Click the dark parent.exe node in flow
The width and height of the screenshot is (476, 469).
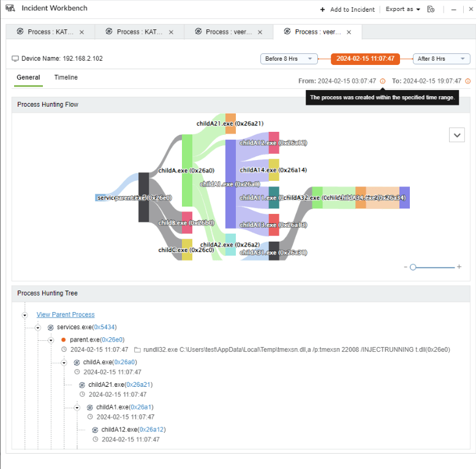143,197
